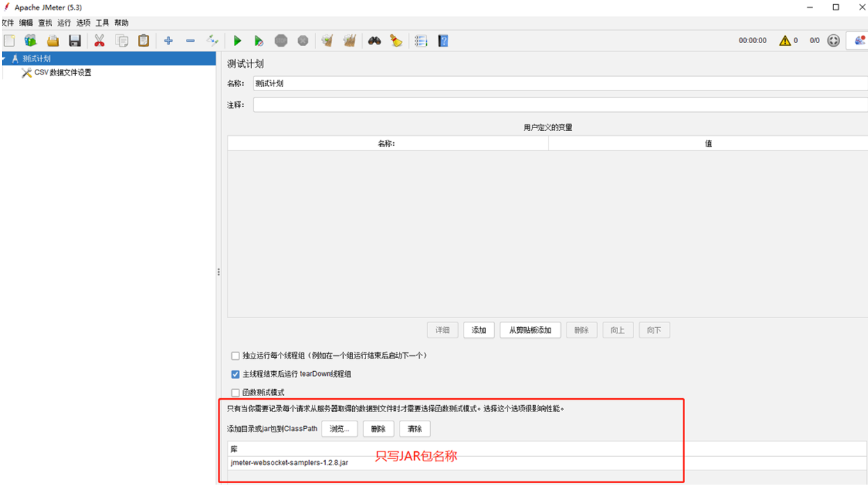
Task: Click the binoculars Search icon
Action: pyautogui.click(x=374, y=41)
